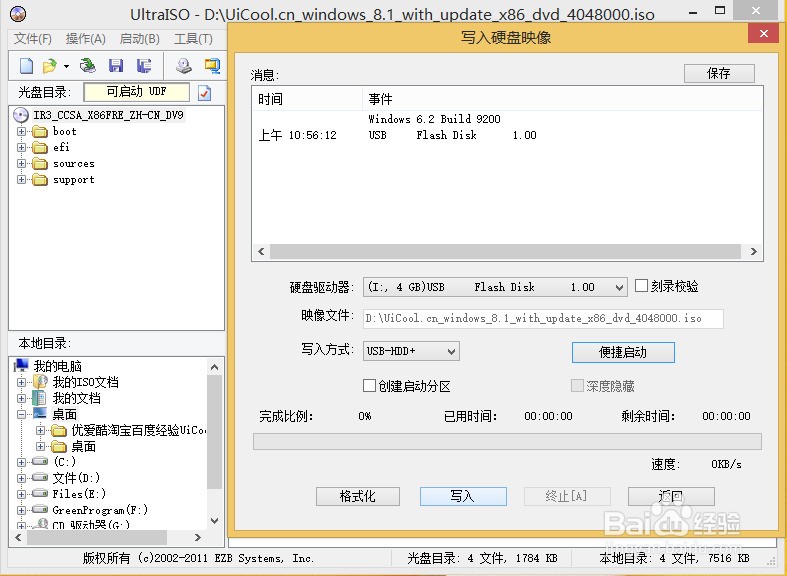The width and height of the screenshot is (787, 576).
Task: Select the efi folder icon
Action: (x=40, y=148)
